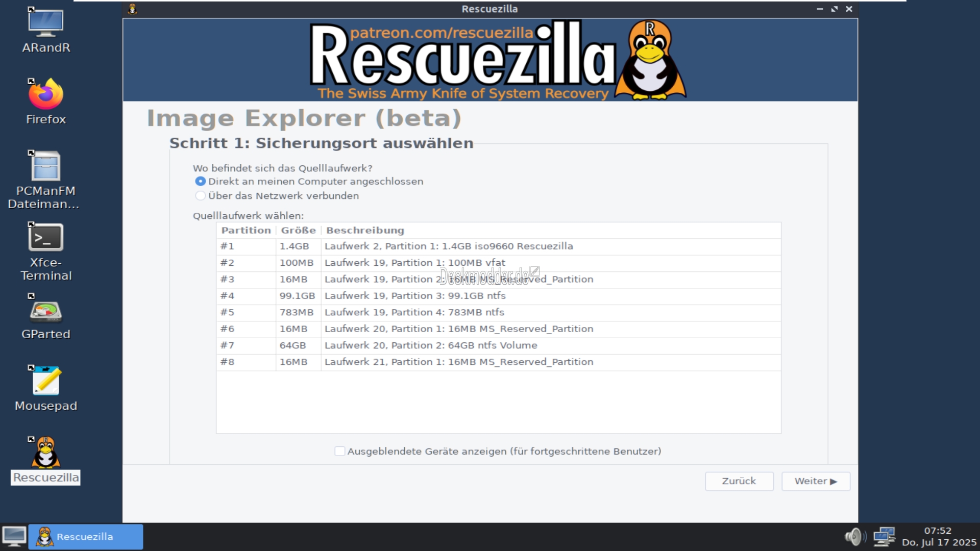Select partition #3 row of Laufwerk 19
This screenshot has height=551, width=980.
click(x=499, y=279)
